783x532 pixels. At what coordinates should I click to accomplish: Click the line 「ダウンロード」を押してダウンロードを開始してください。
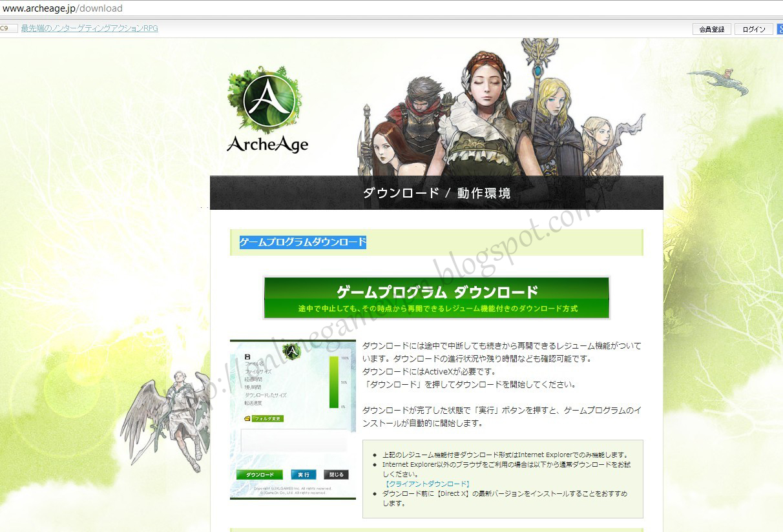click(x=469, y=384)
